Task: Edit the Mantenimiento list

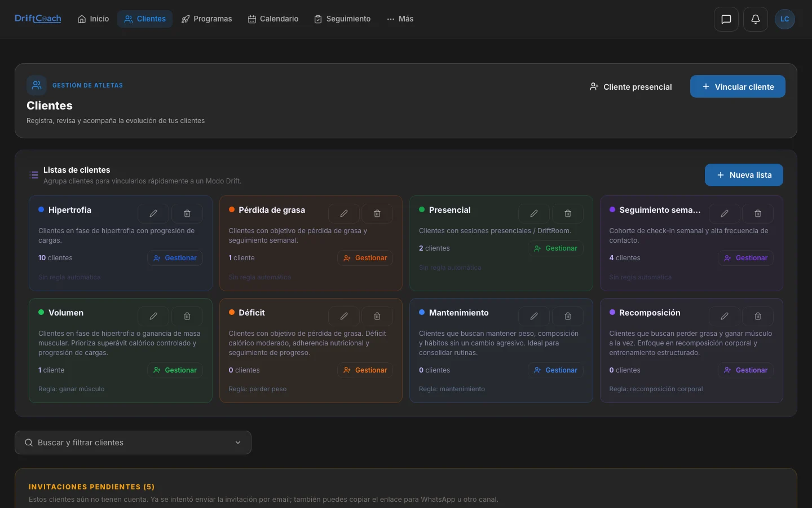Action: (x=534, y=316)
